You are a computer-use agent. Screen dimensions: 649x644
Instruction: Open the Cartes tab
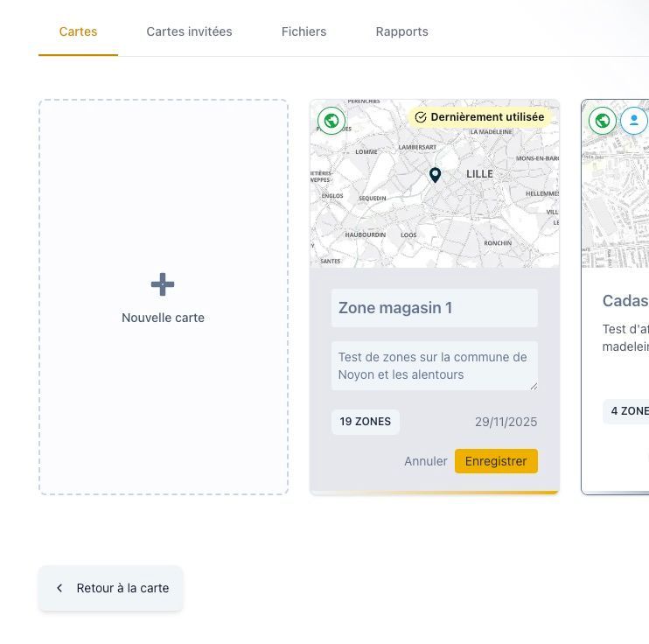click(78, 31)
